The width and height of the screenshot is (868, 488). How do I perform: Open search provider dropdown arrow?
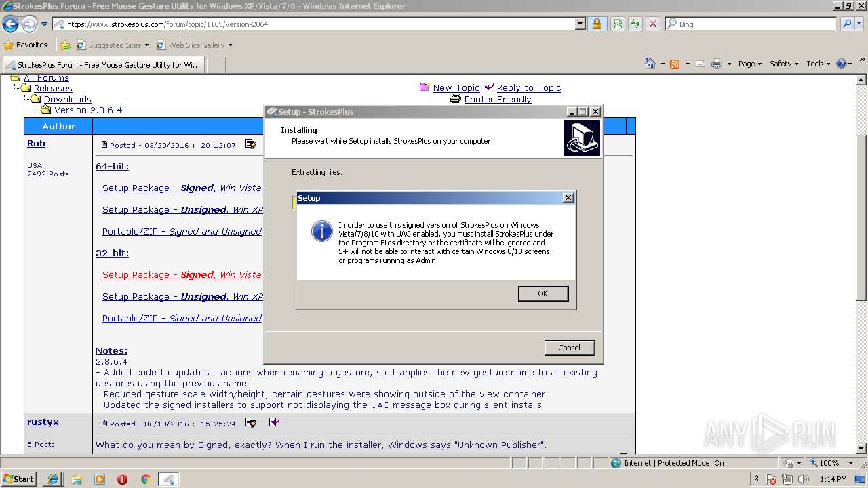coord(860,24)
